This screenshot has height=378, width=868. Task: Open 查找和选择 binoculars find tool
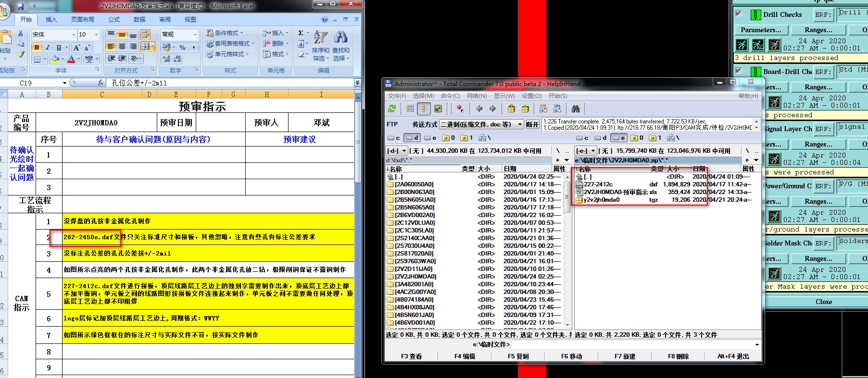341,46
